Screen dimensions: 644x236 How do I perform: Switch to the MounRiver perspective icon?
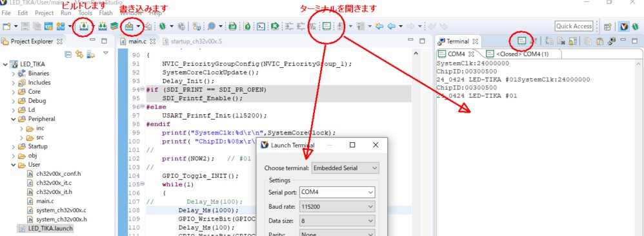(624, 27)
